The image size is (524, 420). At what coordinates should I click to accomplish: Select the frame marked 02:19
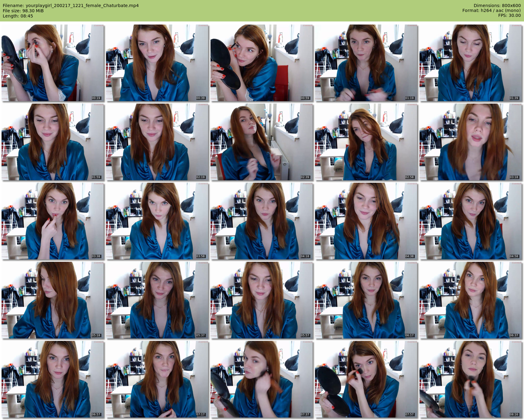tap(157, 142)
